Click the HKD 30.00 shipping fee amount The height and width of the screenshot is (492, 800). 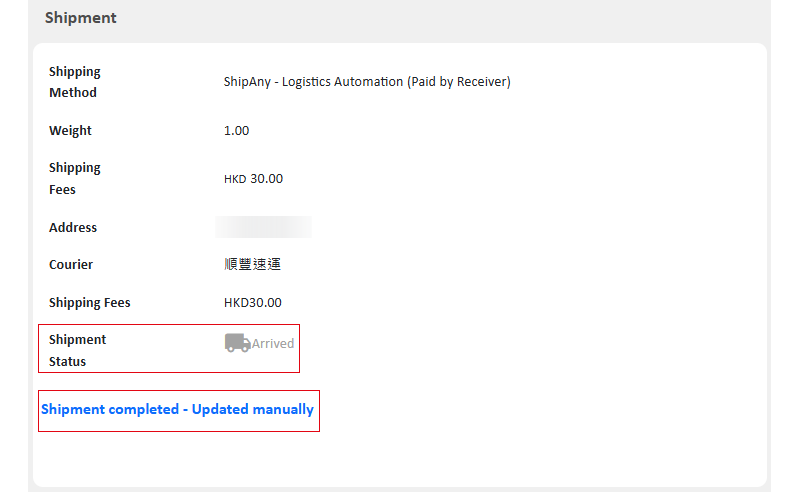(253, 179)
